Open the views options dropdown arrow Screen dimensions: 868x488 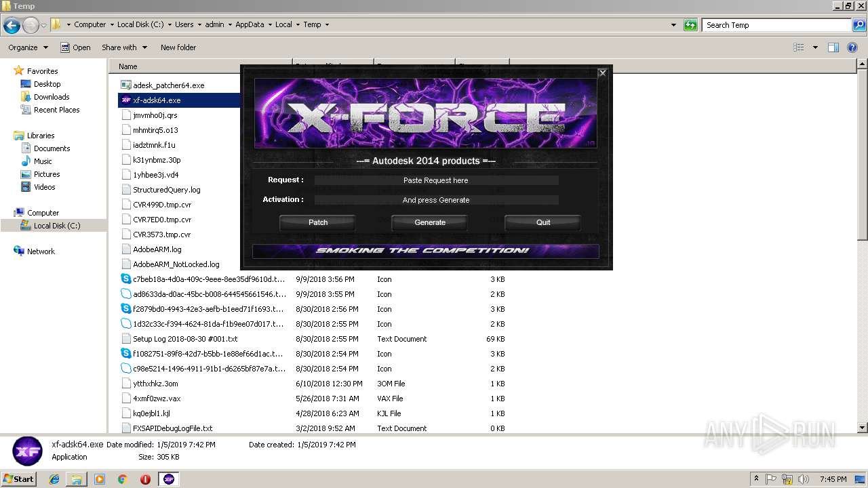(x=815, y=47)
